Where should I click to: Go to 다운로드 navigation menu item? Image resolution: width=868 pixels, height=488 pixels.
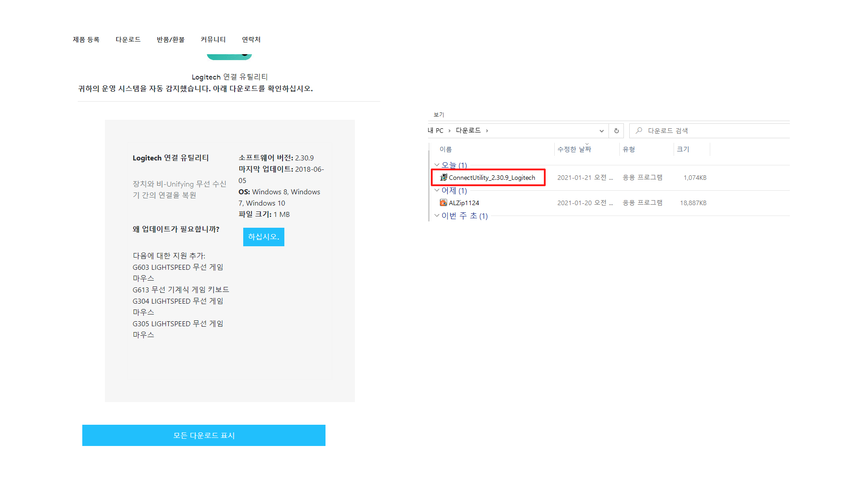click(x=128, y=40)
